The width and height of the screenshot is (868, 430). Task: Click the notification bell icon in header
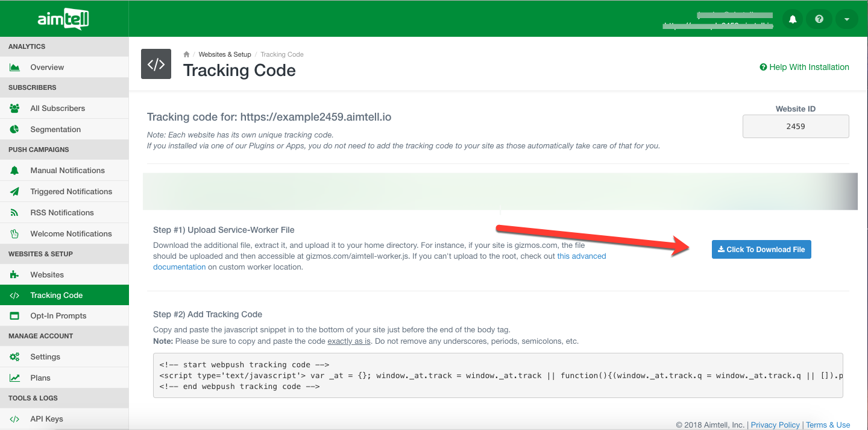(x=793, y=19)
